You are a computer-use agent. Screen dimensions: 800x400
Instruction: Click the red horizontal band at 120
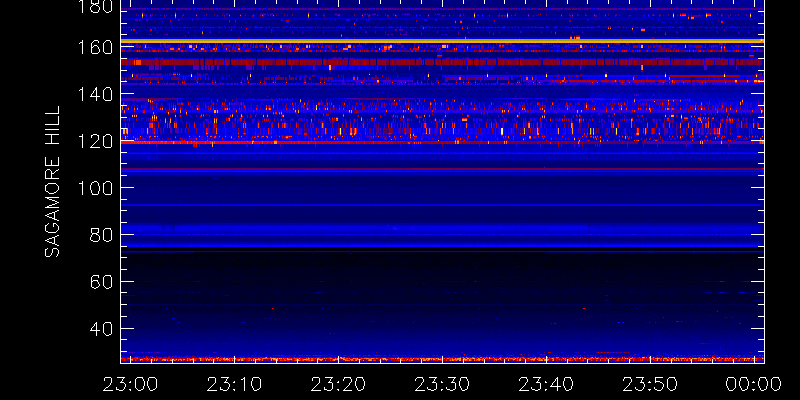442,142
